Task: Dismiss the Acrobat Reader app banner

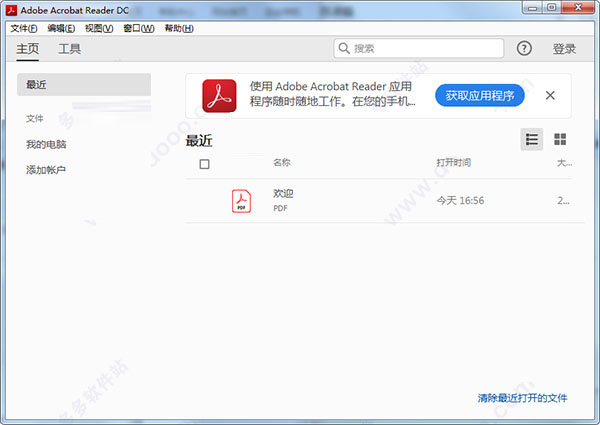Action: [550, 95]
